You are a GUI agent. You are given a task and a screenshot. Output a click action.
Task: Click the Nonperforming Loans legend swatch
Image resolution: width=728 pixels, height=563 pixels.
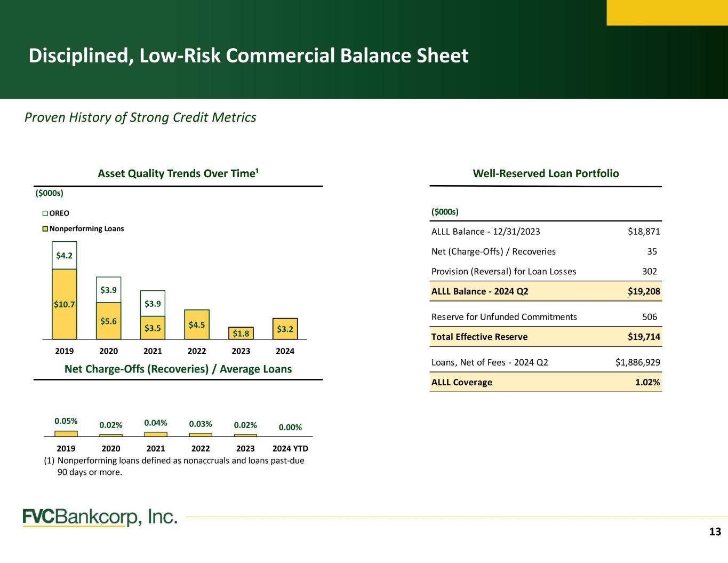pos(45,229)
